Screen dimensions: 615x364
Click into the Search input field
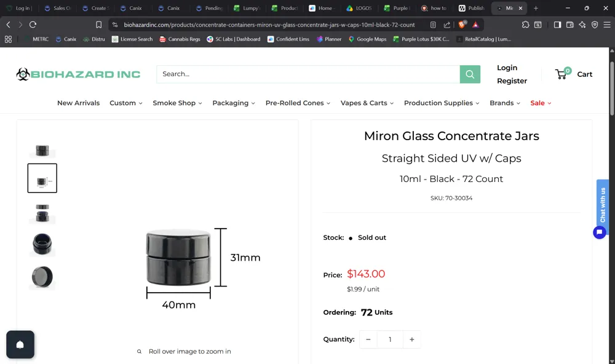[x=308, y=74]
